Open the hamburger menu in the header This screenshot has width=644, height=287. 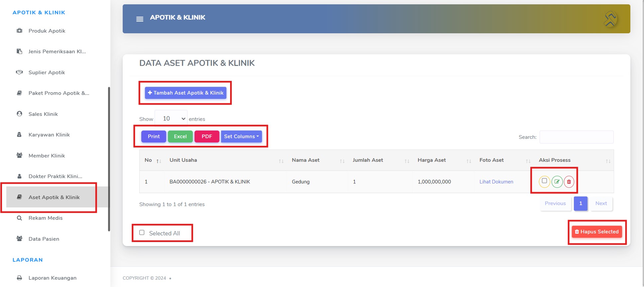(140, 19)
